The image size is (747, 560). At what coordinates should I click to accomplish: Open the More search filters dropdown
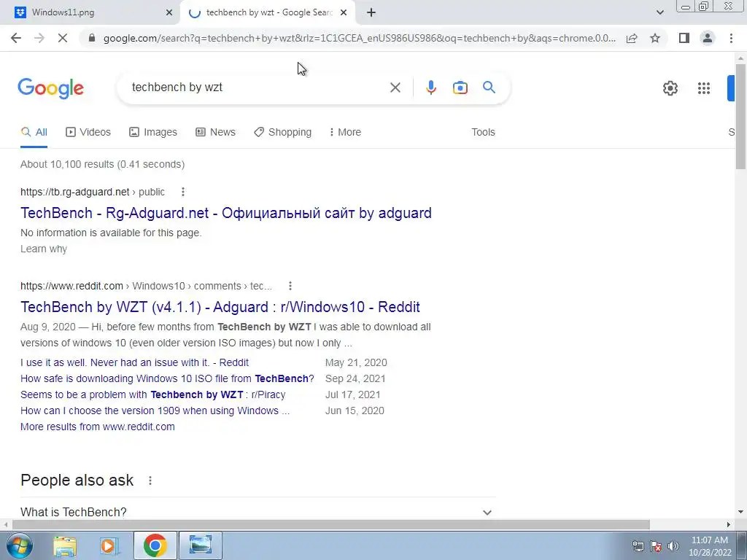[345, 132]
